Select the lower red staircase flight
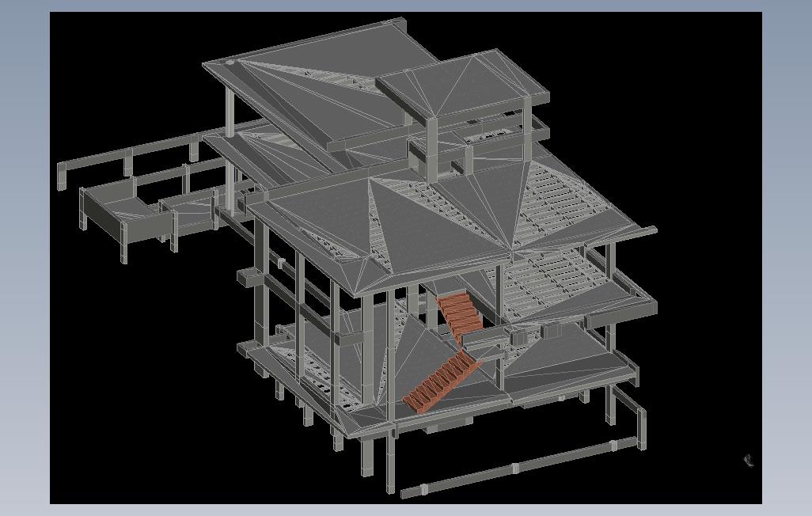Screen dimensions: 812x516 [441, 381]
